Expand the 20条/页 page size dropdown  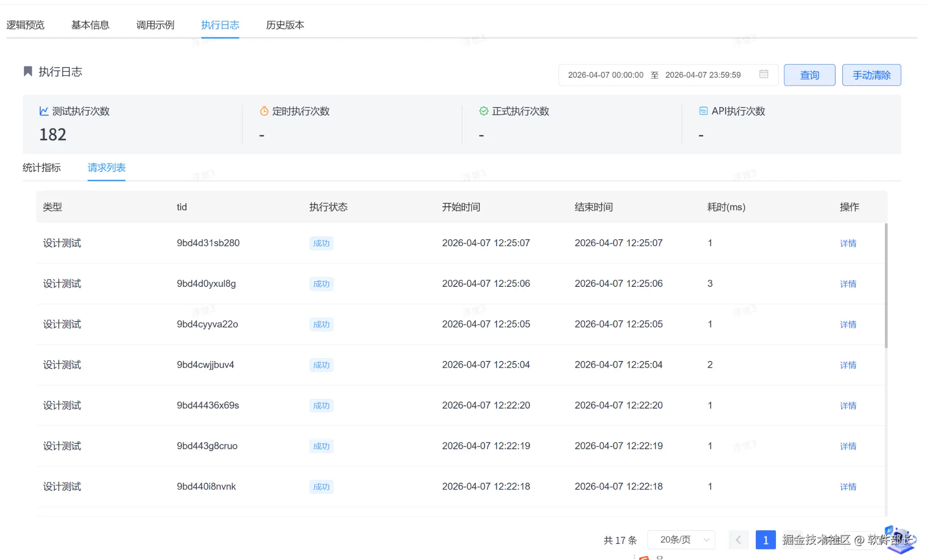click(681, 540)
